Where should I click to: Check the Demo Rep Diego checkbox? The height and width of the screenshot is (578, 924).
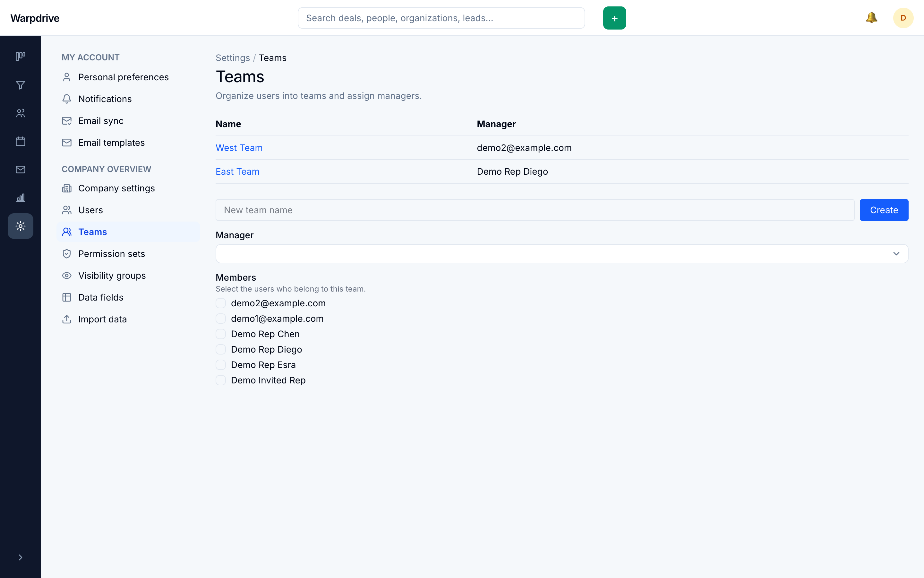pos(221,349)
